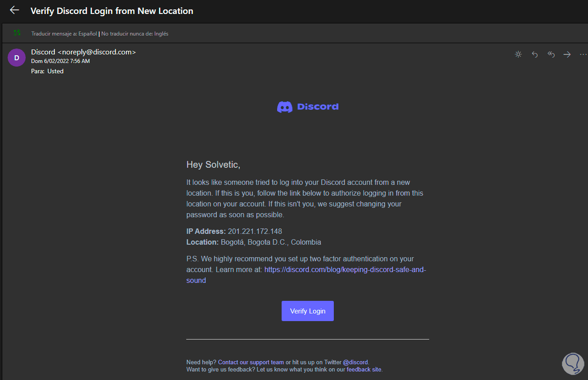Open the feedback site link
Viewport: 588px width, 380px height.
point(364,370)
